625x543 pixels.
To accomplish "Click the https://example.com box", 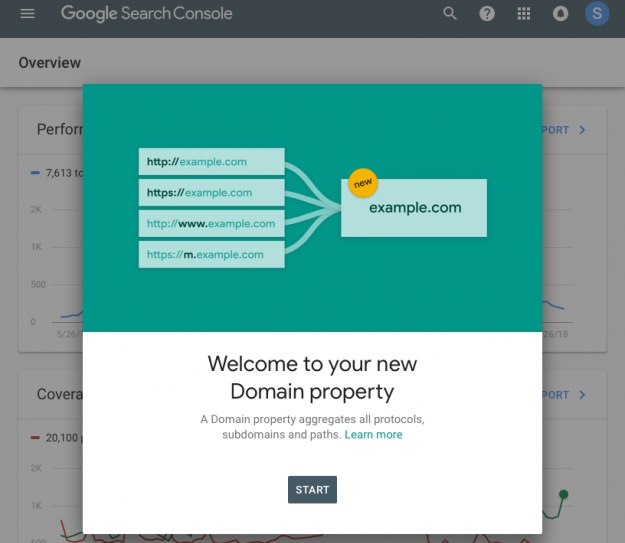I will tap(212, 193).
